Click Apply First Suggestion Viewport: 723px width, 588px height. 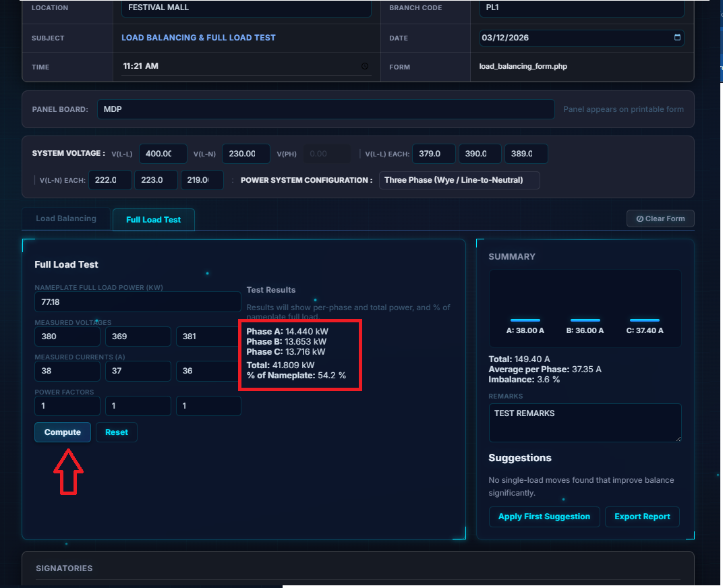pyautogui.click(x=544, y=517)
